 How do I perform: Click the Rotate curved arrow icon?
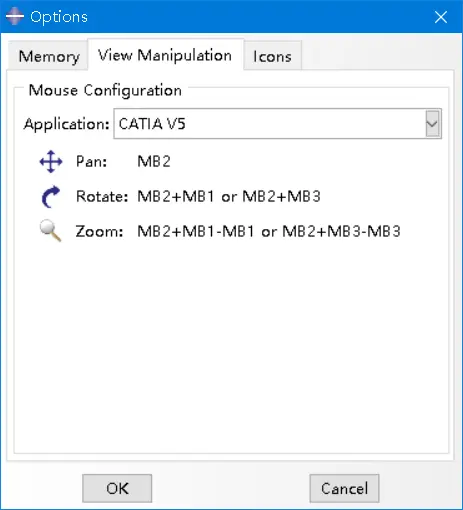coord(51,197)
